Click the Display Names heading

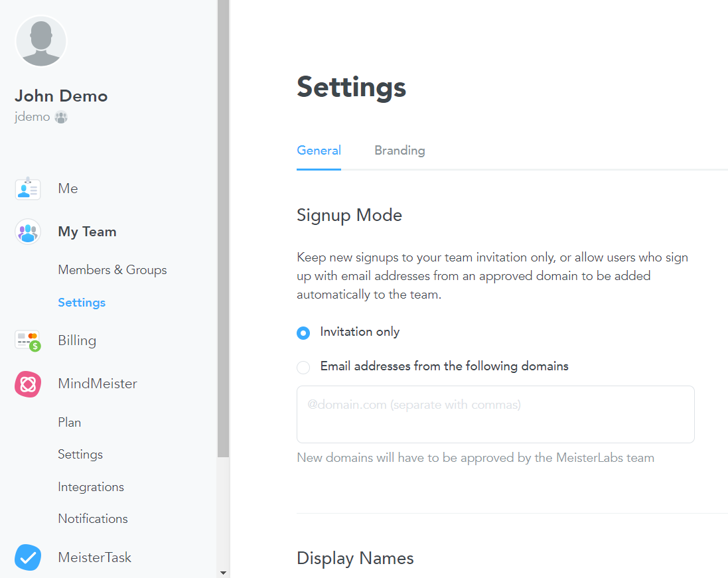tap(355, 558)
